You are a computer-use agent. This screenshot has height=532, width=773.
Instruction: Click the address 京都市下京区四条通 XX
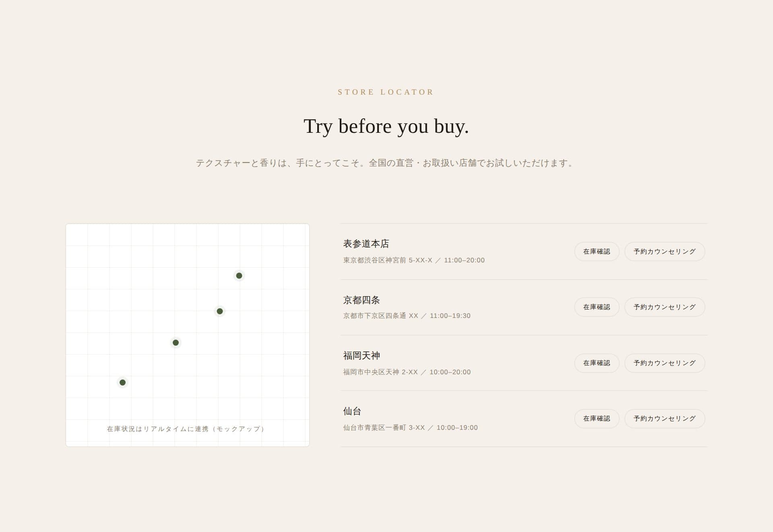pyautogui.click(x=380, y=316)
